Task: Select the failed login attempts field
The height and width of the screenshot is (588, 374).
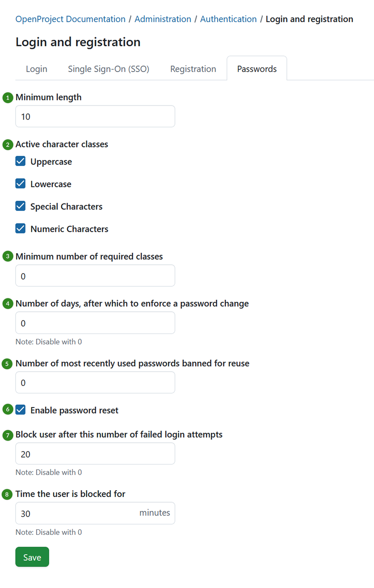Action: (95, 453)
